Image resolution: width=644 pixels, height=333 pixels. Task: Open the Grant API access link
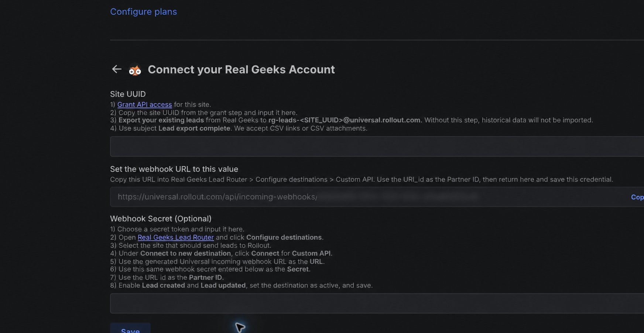[x=144, y=104]
